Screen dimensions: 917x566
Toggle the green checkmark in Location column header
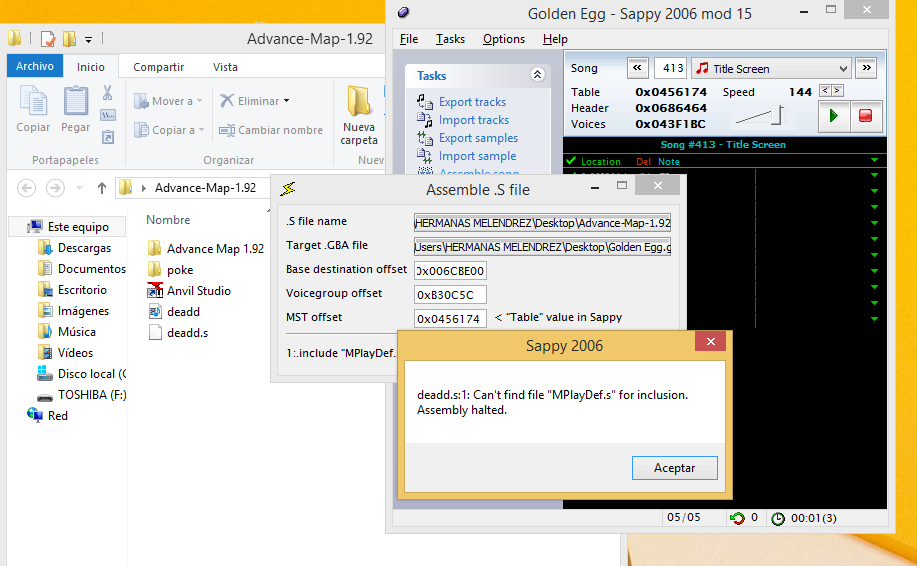[x=571, y=161]
